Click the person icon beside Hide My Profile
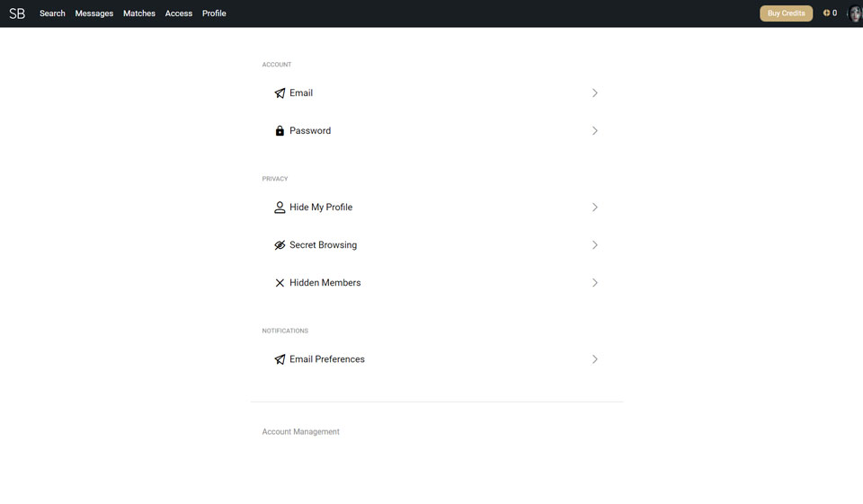Image resolution: width=863 pixels, height=504 pixels. coord(280,208)
